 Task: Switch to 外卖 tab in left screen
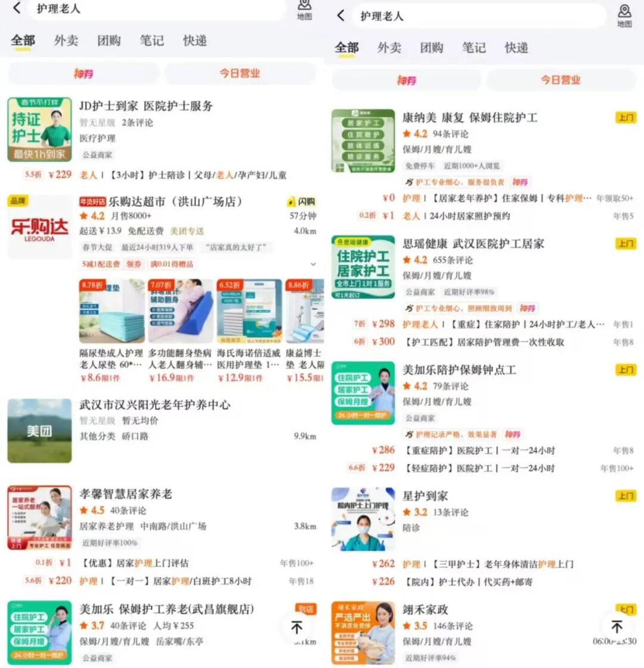[66, 41]
